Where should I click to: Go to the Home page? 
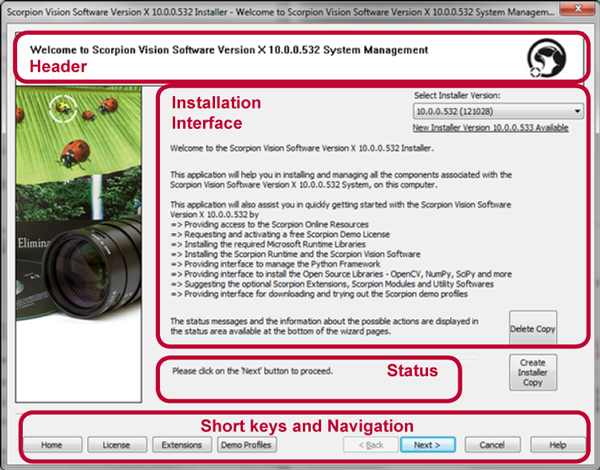point(52,445)
